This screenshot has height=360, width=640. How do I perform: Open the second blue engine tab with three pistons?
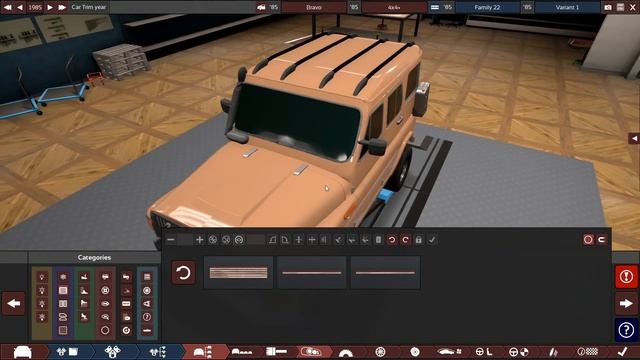pos(112,352)
